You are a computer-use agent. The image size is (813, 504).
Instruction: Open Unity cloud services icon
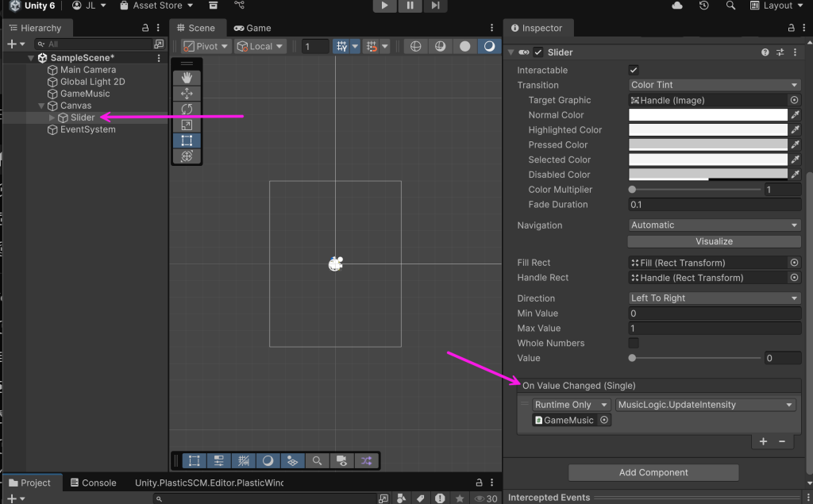pyautogui.click(x=677, y=6)
